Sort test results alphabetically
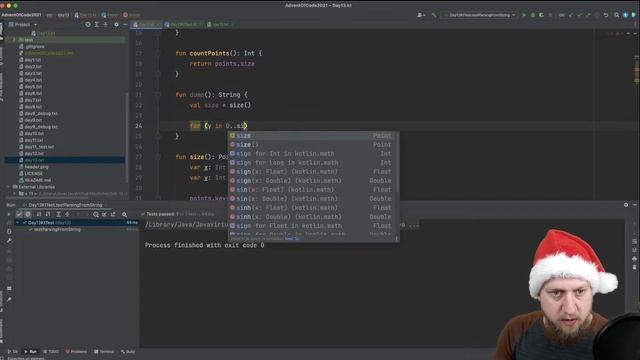Image resolution: width=640 pixels, height=360 pixels. coord(39,214)
